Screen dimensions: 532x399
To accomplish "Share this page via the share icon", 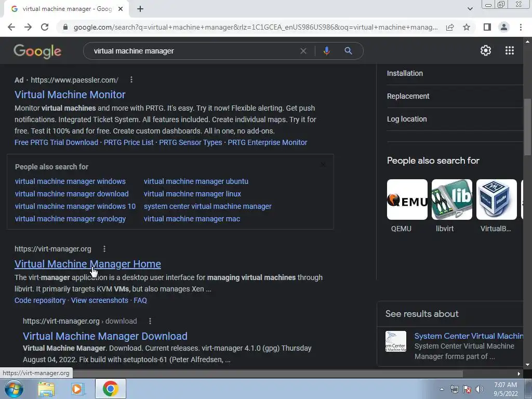I will (x=450, y=27).
